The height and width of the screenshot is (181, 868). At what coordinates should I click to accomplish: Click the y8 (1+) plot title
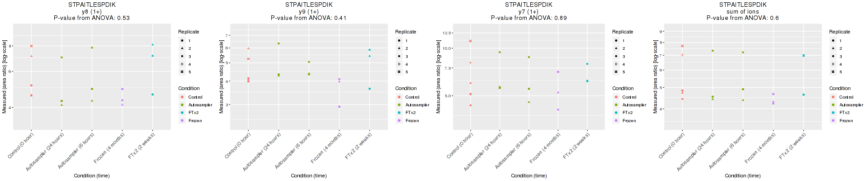(x=92, y=11)
